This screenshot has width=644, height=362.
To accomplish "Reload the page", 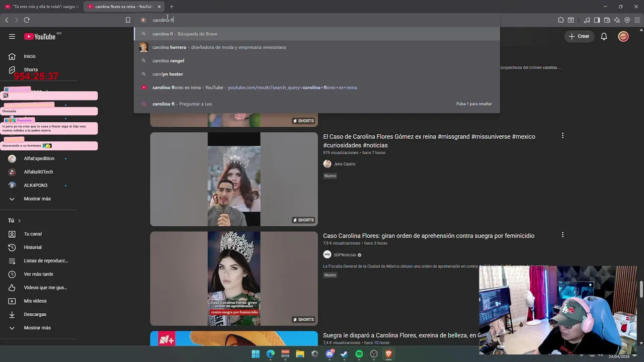I will pyautogui.click(x=27, y=20).
